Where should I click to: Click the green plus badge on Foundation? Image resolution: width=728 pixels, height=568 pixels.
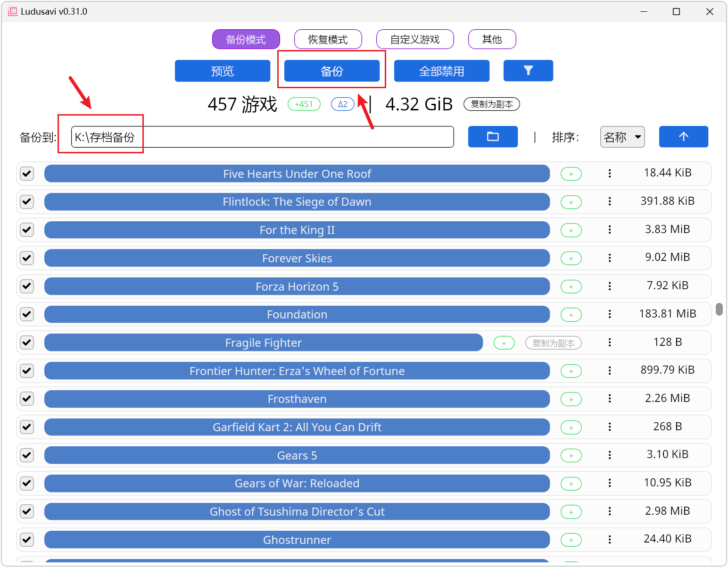(571, 315)
